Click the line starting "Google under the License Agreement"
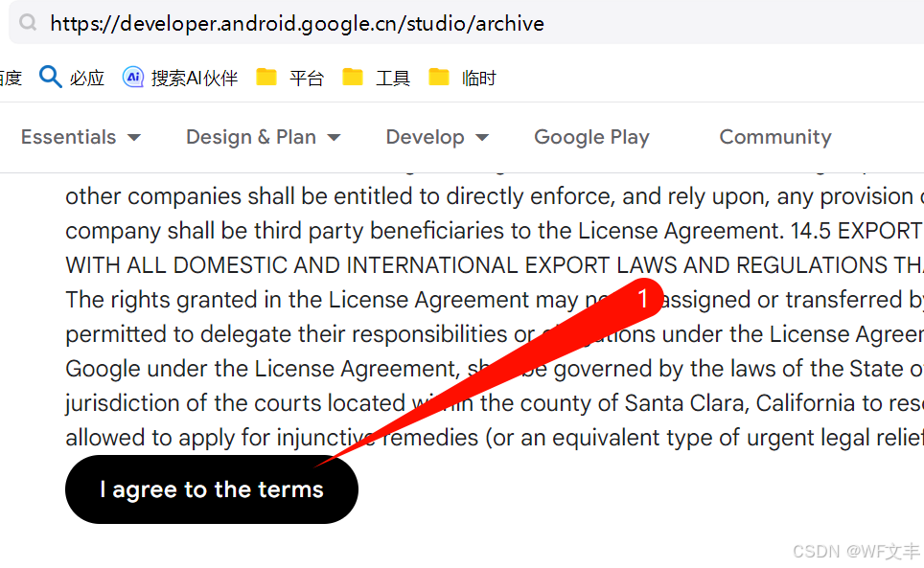Screen dimensions: 924x568 coord(495,369)
